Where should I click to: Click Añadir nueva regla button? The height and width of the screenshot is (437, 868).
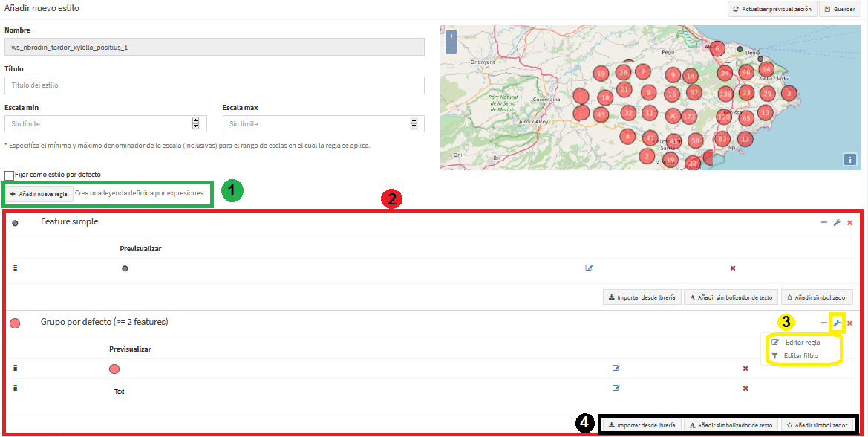39,195
